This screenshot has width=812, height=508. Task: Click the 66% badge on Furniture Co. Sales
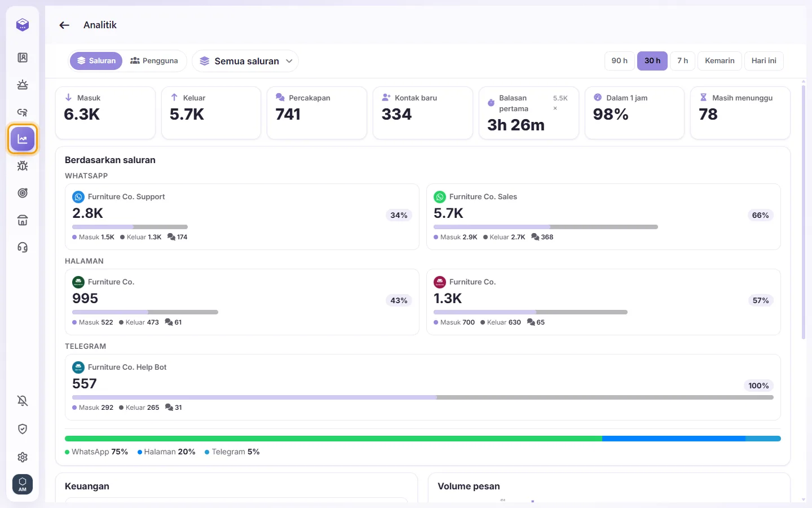click(x=760, y=215)
